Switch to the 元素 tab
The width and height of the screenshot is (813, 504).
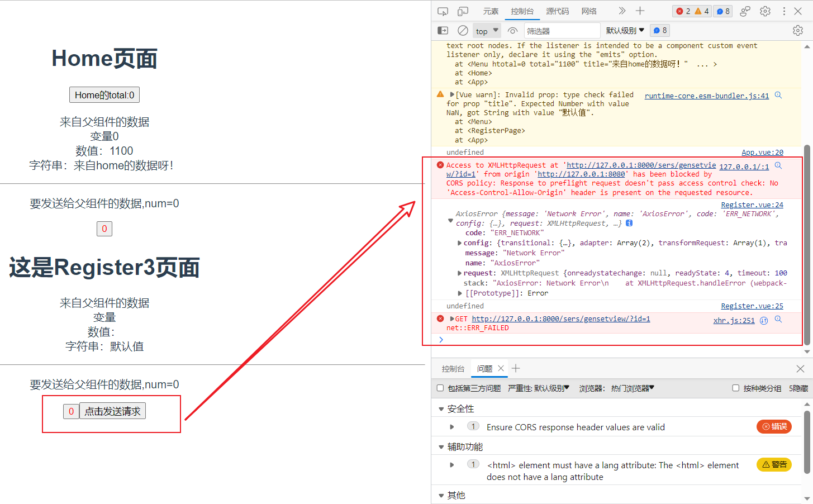[491, 11]
